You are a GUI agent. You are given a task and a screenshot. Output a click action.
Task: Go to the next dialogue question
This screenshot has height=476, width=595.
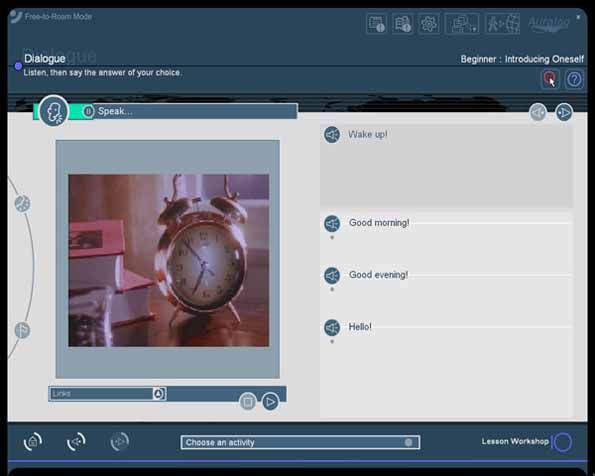(564, 112)
